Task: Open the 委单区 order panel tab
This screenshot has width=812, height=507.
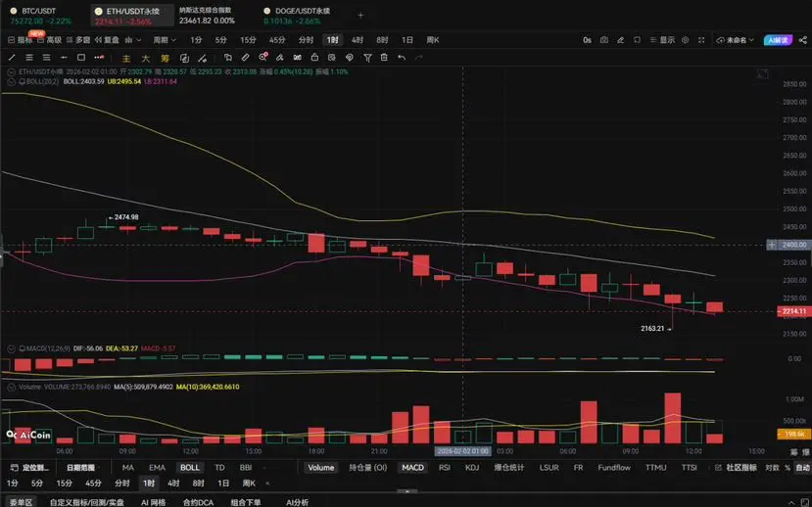Action: (22, 502)
